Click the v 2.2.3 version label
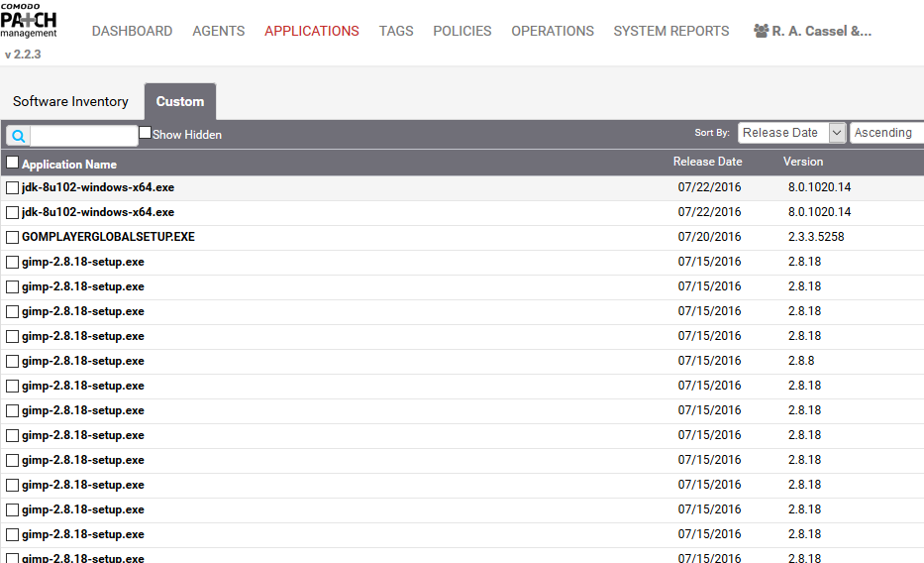Screen dimensions: 924x563 (x=23, y=55)
